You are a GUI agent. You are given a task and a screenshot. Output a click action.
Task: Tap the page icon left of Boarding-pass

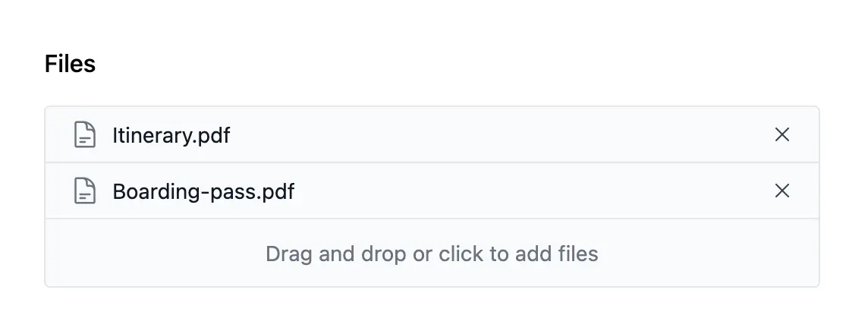[x=84, y=191]
